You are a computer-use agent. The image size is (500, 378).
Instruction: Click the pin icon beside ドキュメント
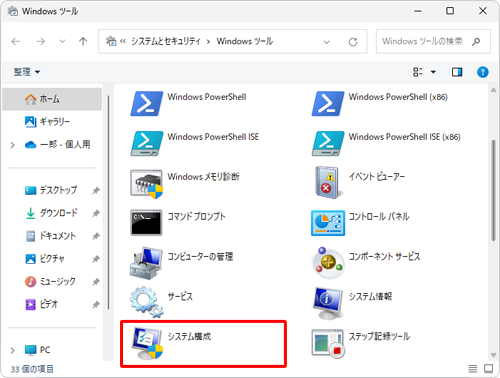click(96, 236)
